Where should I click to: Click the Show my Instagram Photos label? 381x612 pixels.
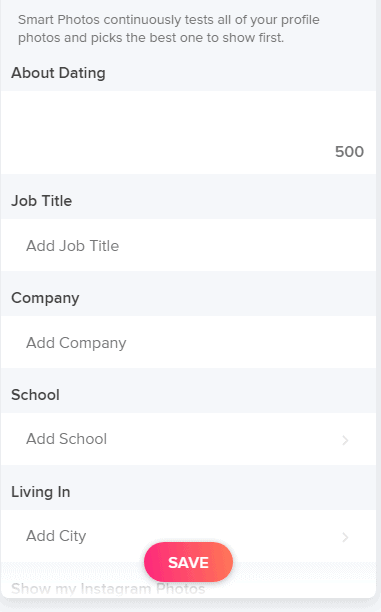[108, 589]
